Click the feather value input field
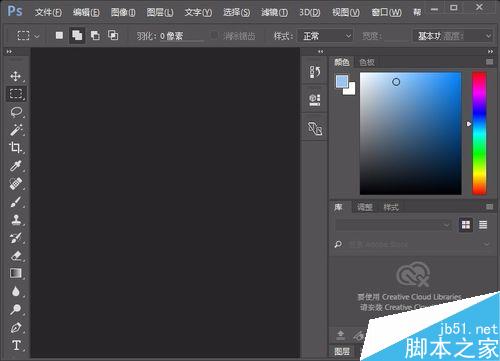 [x=182, y=36]
